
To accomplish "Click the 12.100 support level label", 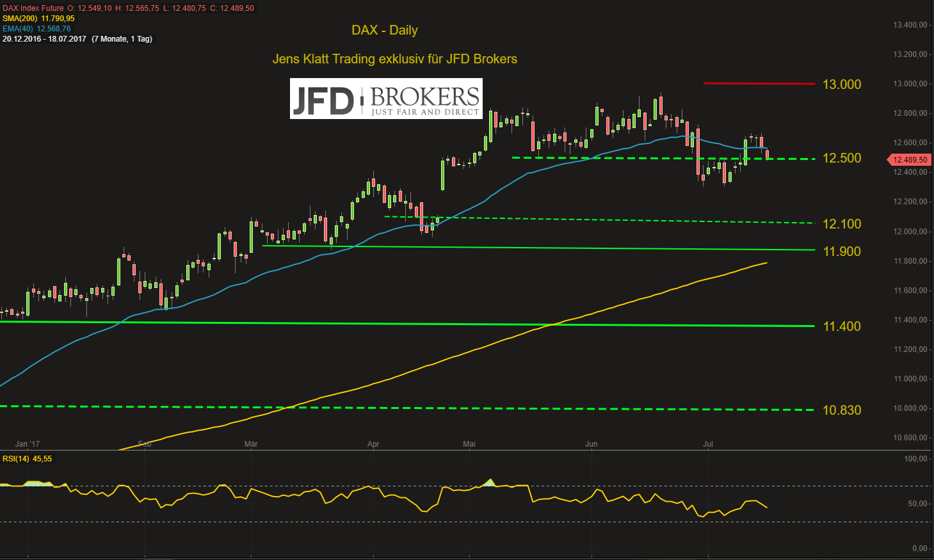I will tap(842, 224).
